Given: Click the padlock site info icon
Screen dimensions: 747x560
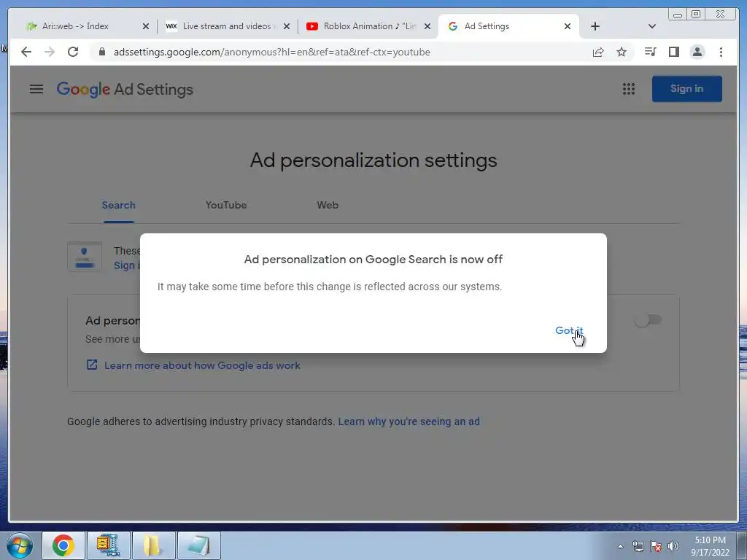Looking at the screenshot, I should click(x=101, y=52).
